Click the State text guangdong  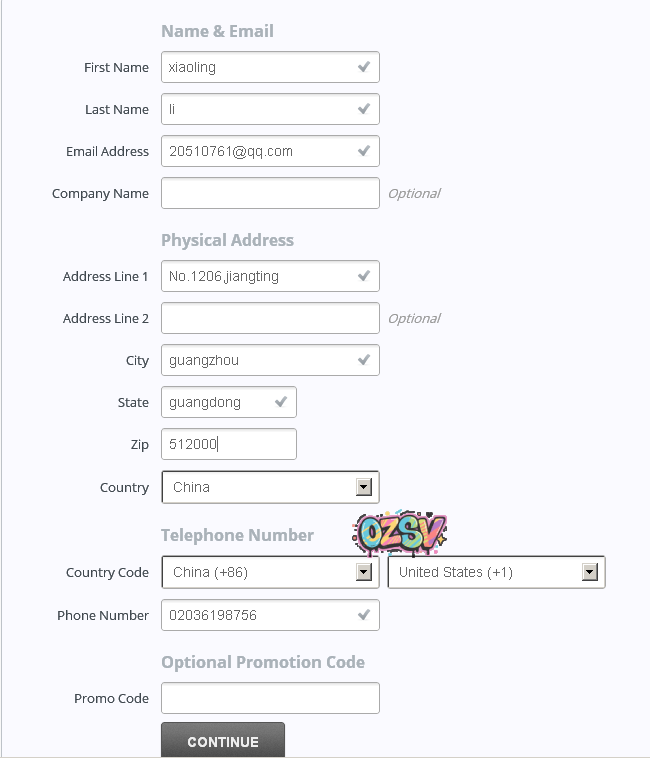pyautogui.click(x=205, y=403)
